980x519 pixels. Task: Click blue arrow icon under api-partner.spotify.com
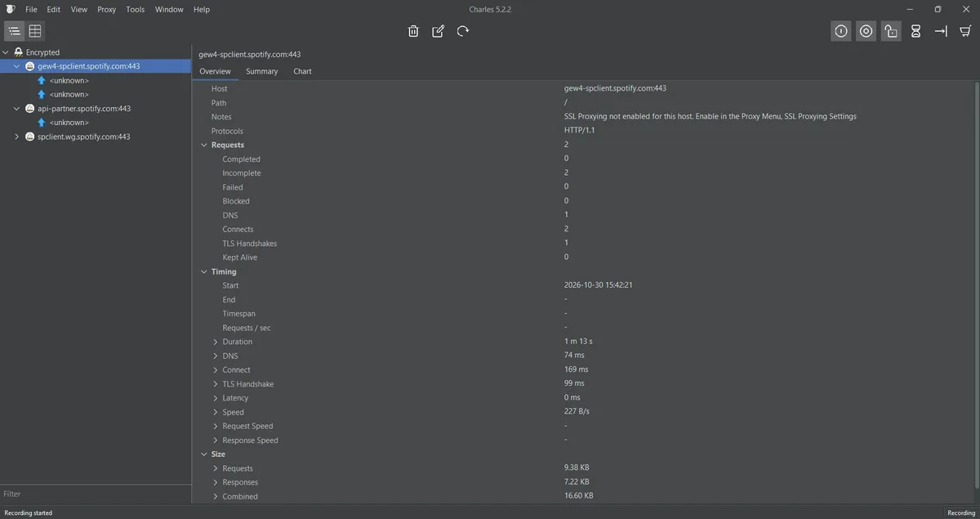[42, 123]
